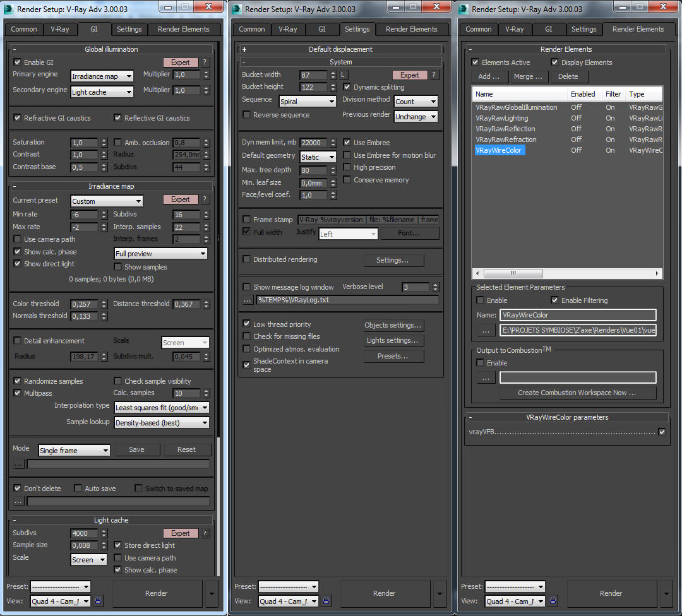The height and width of the screenshot is (616, 682).
Task: Click the lock icon beside View in the right window
Action: click(x=553, y=601)
